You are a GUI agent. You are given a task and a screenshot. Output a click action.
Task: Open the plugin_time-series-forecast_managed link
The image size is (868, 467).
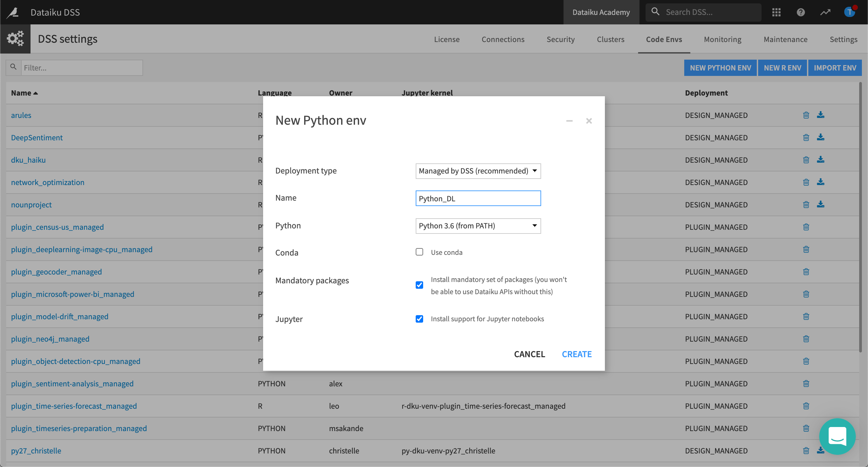[x=74, y=406]
